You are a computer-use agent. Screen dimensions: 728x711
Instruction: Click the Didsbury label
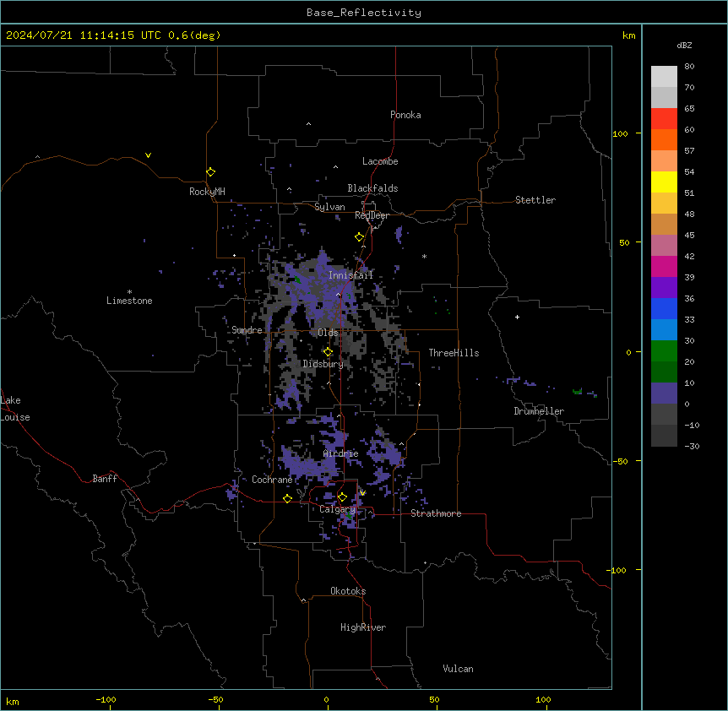[x=323, y=364]
